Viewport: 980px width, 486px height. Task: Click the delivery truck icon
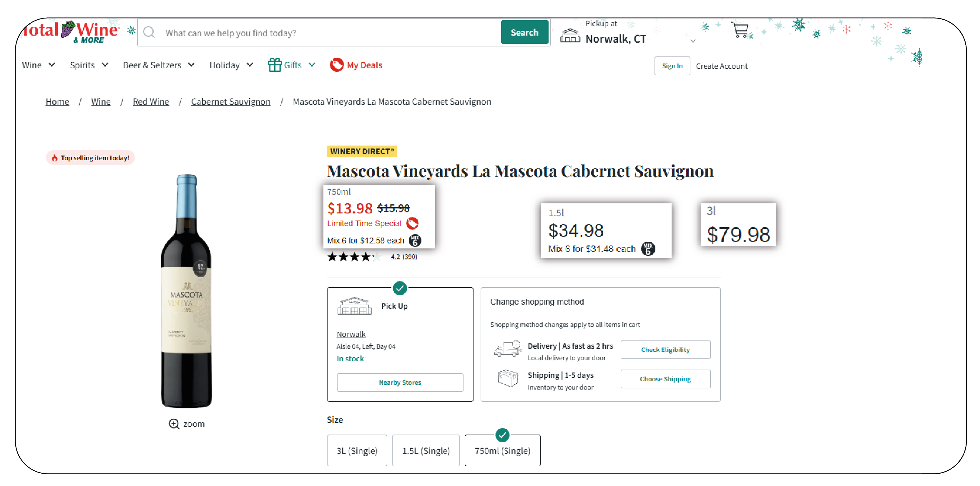(x=507, y=349)
